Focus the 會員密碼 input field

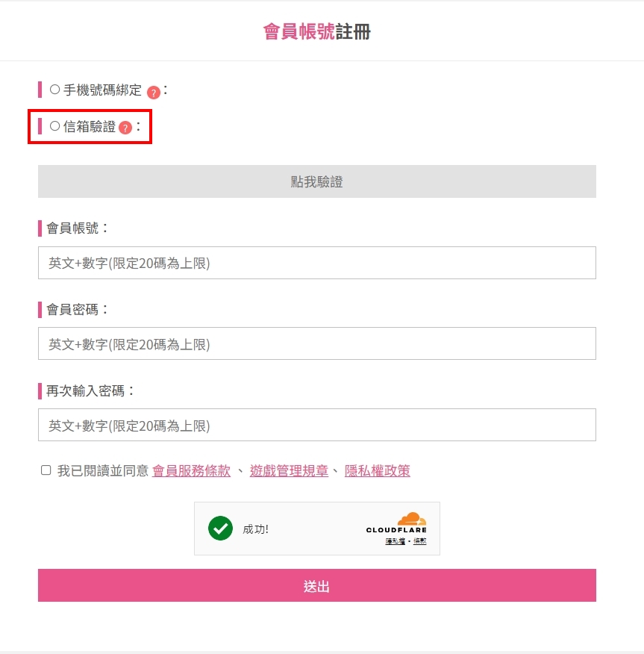pyautogui.click(x=317, y=343)
